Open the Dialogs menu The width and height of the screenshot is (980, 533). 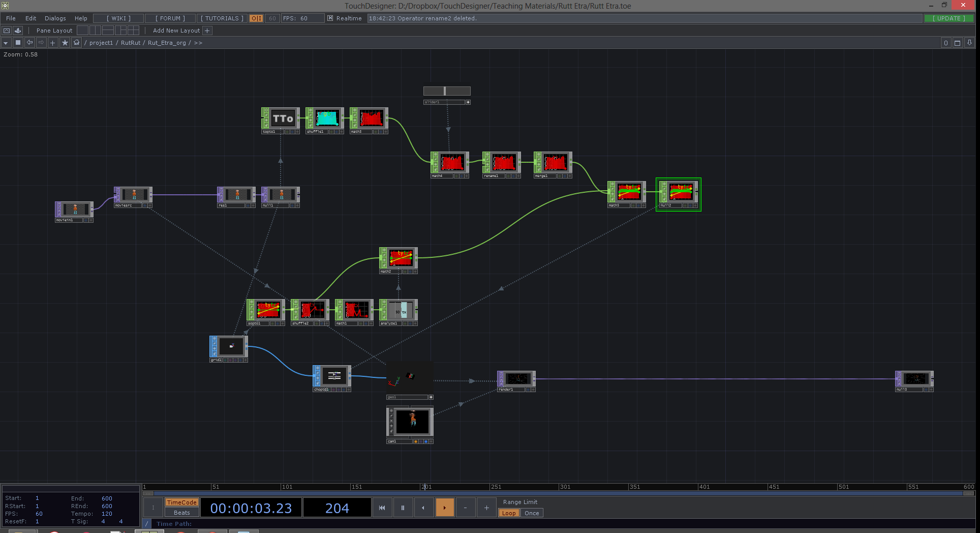click(x=55, y=18)
